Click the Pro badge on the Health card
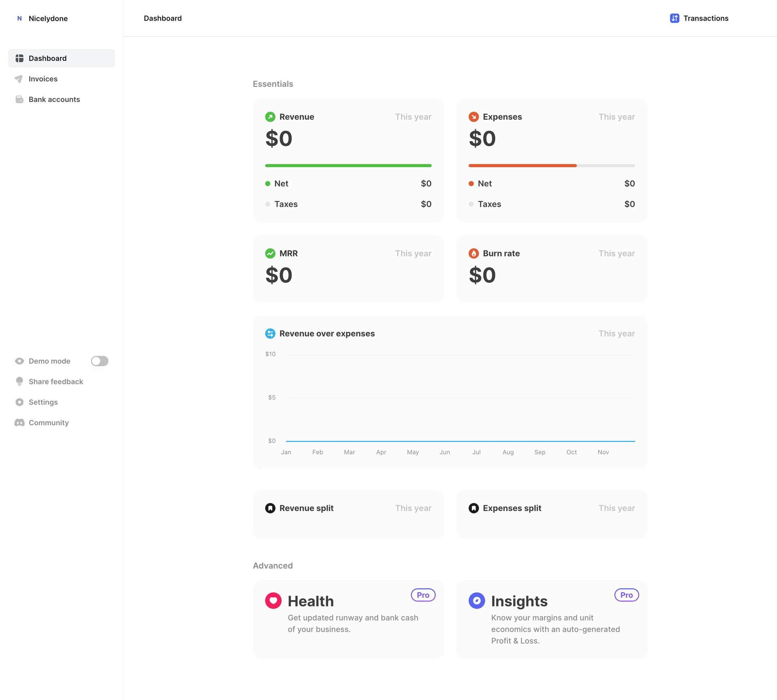Screen dimensions: 777x700 422,595
